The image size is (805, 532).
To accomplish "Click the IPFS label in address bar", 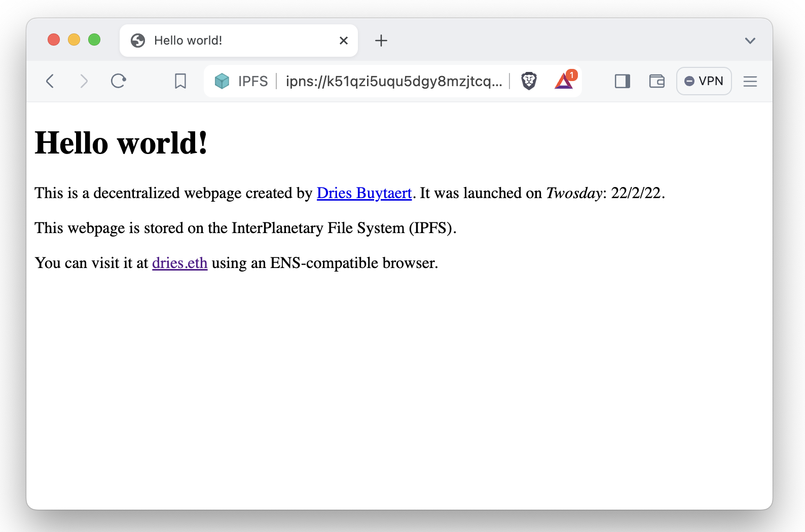I will [x=253, y=81].
